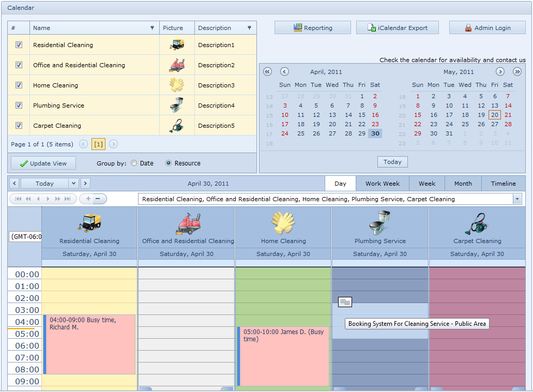Decrease visible resources with minus button
This screenshot has width=533, height=392.
click(98, 199)
